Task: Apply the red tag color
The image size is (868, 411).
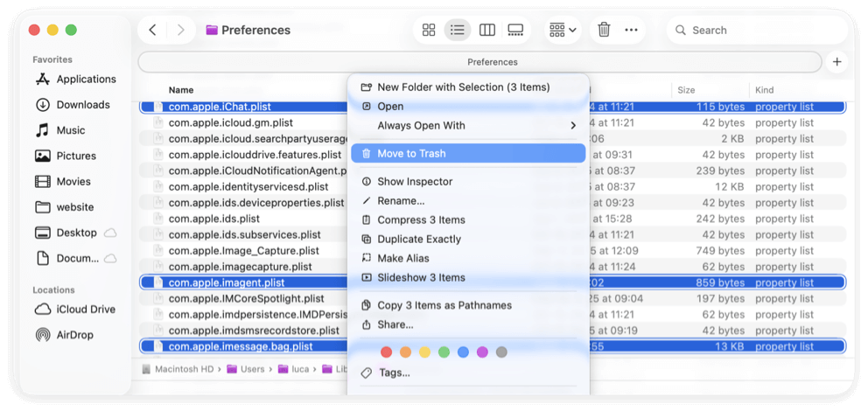Action: tap(387, 352)
